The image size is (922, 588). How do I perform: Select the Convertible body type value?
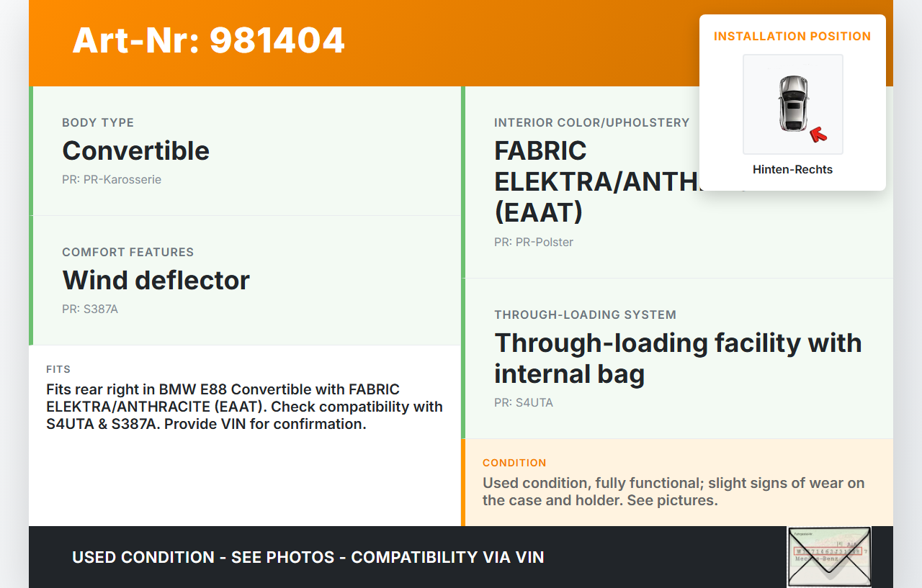[135, 150]
